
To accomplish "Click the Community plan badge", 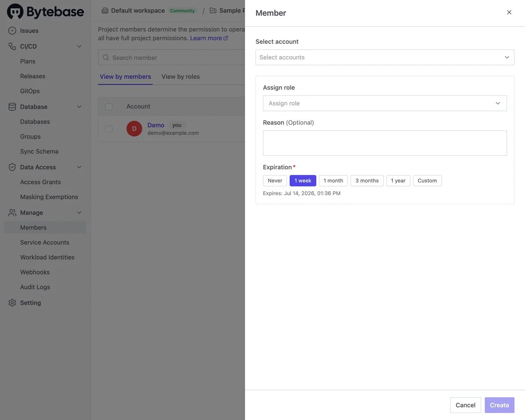I will 182,10.
